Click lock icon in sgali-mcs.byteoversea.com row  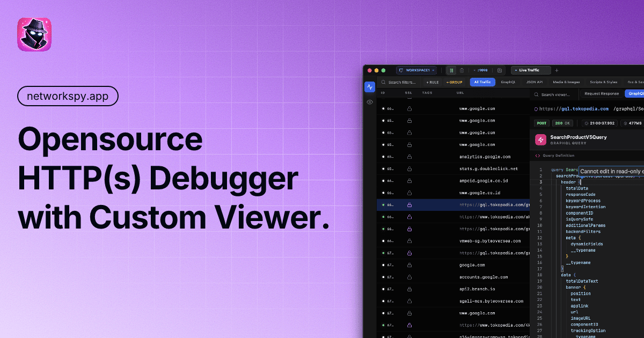pyautogui.click(x=409, y=301)
